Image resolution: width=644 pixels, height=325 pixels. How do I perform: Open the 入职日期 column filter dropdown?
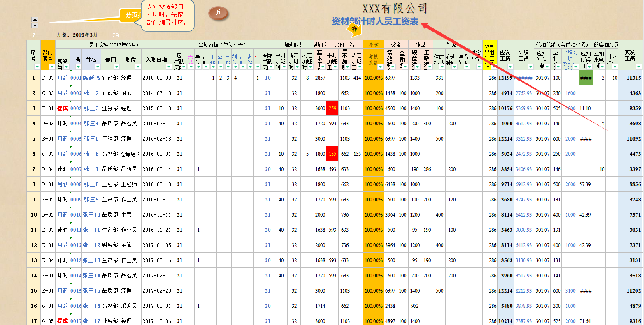pyautogui.click(x=169, y=67)
